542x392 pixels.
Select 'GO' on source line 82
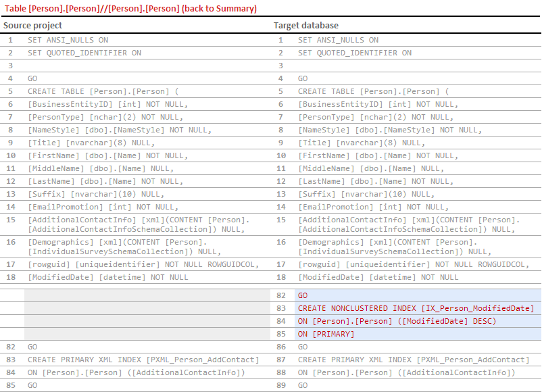pos(32,347)
